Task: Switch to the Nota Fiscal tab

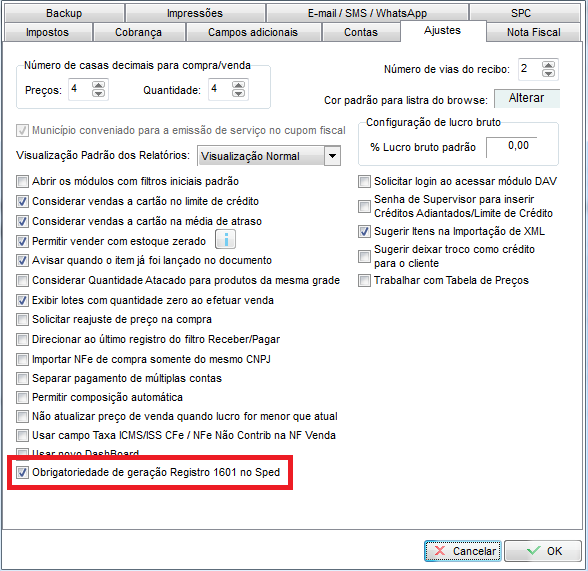Action: click(533, 32)
